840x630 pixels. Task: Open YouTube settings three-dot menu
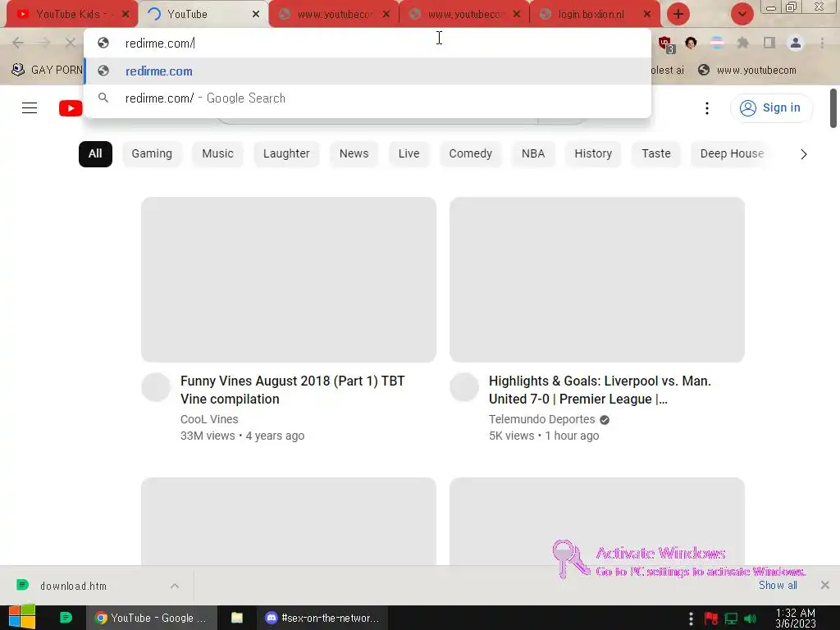coord(707,108)
